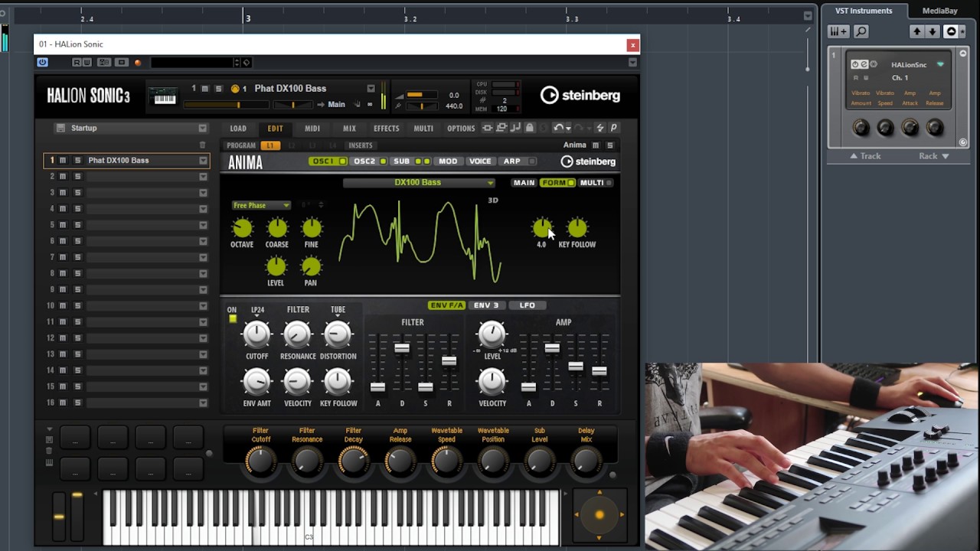Viewport: 980px width, 551px height.
Task: Click the next instrument down arrow
Action: pyautogui.click(x=933, y=31)
